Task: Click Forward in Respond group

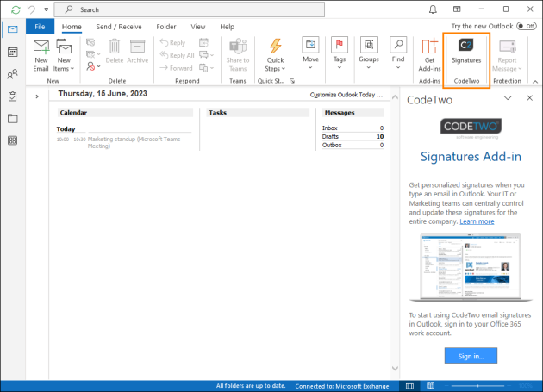Action: pos(176,68)
